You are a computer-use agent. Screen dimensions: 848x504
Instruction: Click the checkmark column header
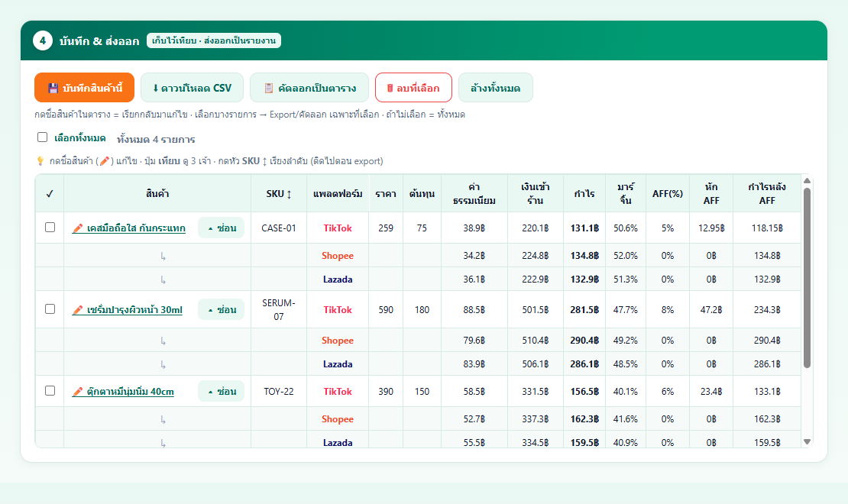(50, 194)
